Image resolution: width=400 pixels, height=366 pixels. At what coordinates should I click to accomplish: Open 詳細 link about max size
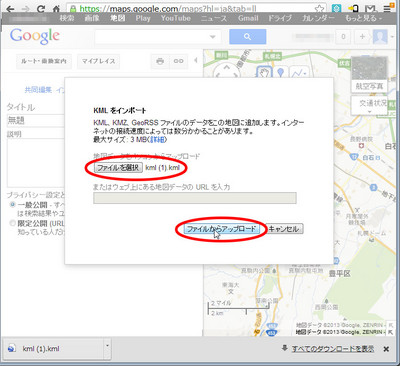click(x=157, y=140)
